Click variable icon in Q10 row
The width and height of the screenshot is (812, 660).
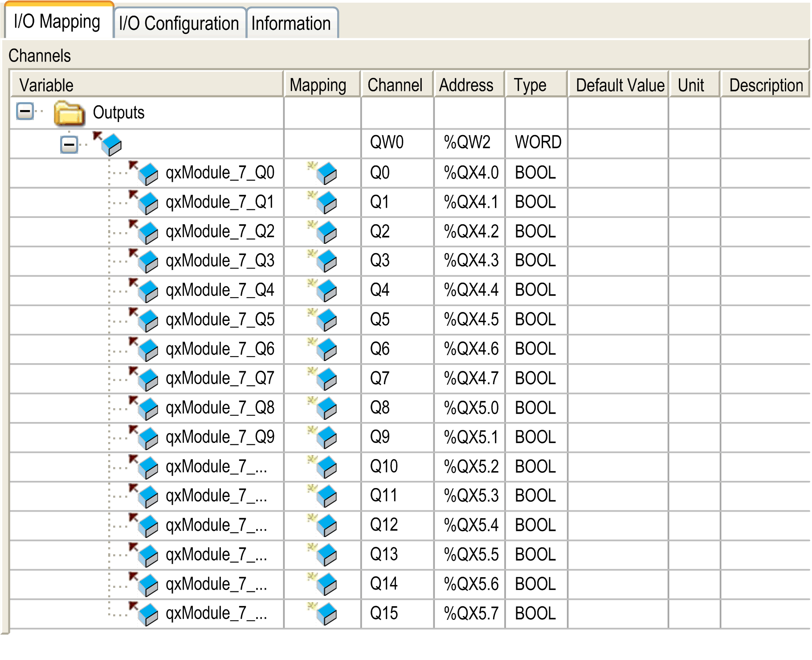145,467
